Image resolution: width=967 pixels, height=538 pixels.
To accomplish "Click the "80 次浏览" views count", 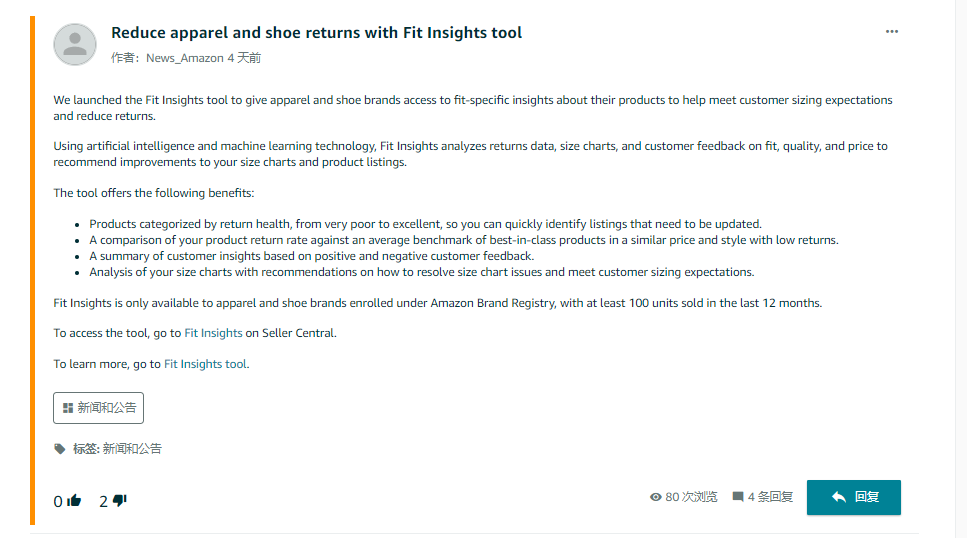I will (x=691, y=497).
